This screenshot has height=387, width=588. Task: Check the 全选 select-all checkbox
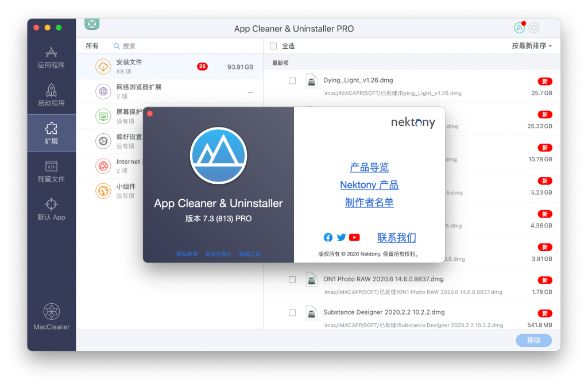[x=273, y=46]
